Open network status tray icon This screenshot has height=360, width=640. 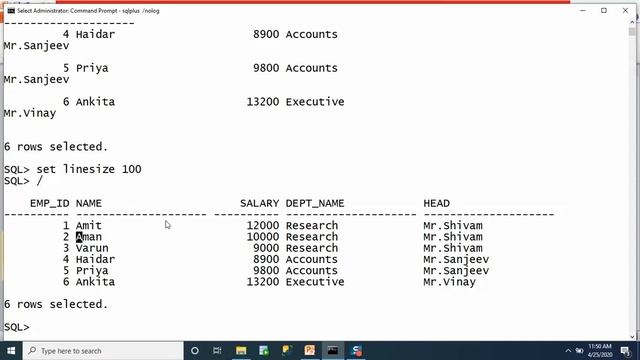[x=579, y=351]
